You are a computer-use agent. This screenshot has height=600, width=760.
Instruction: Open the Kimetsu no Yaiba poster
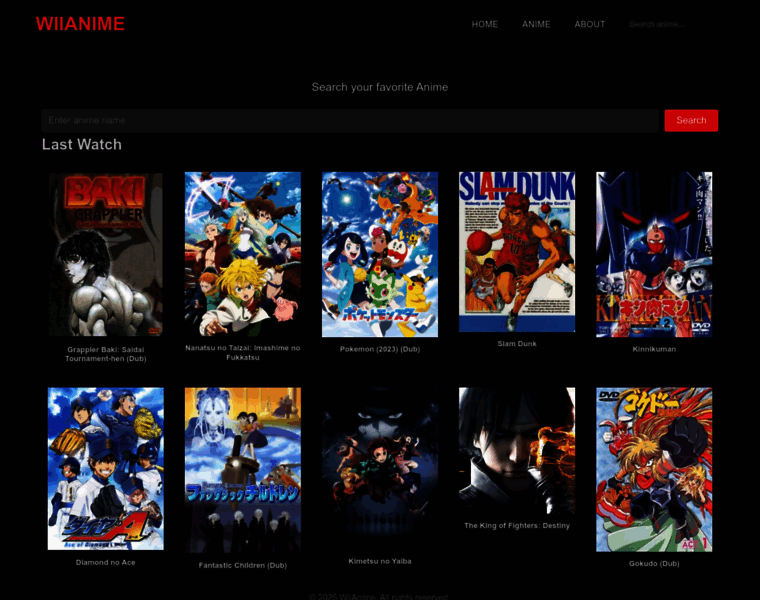tap(380, 468)
